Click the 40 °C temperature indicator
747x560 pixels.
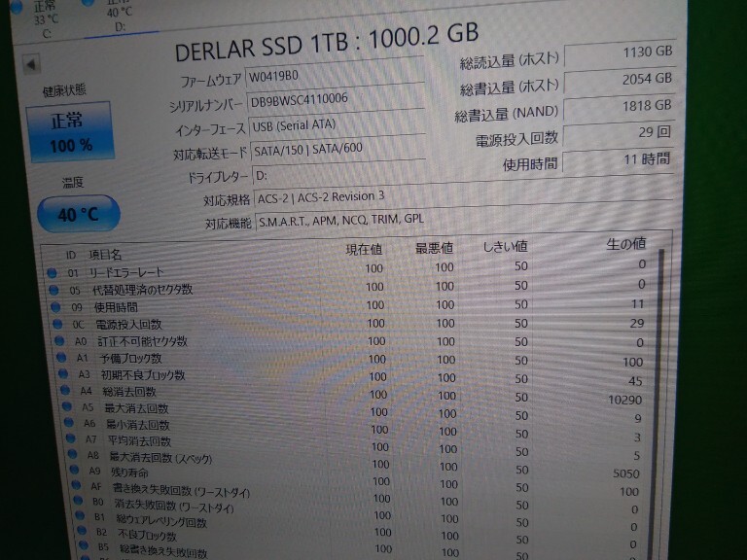79,214
